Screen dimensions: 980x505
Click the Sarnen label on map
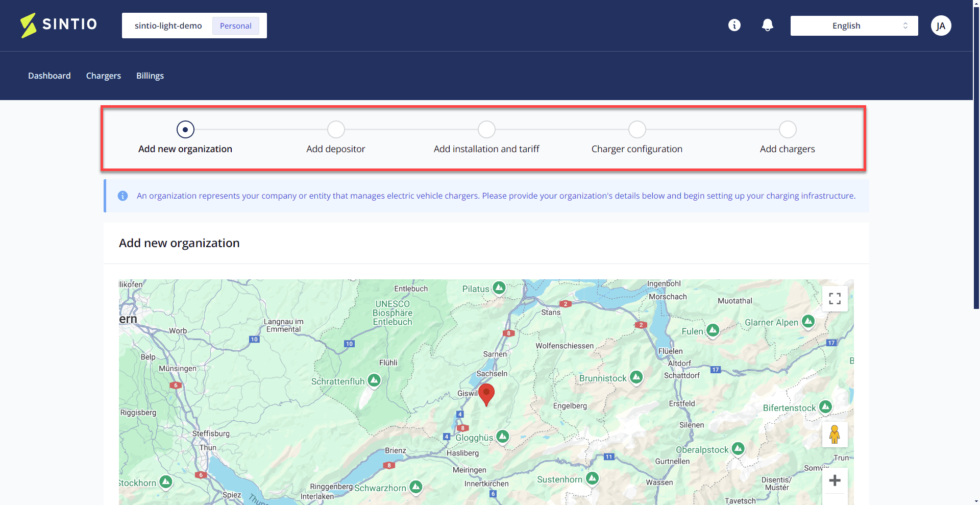(x=495, y=354)
